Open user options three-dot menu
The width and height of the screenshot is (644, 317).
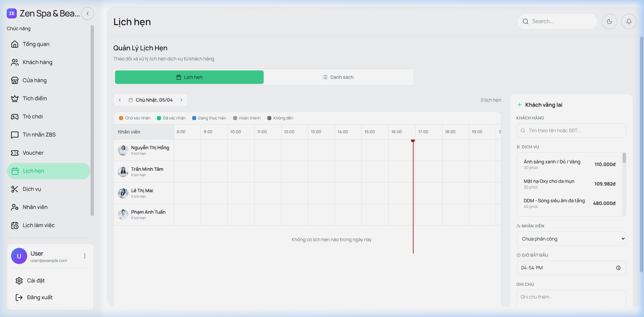coord(85,256)
